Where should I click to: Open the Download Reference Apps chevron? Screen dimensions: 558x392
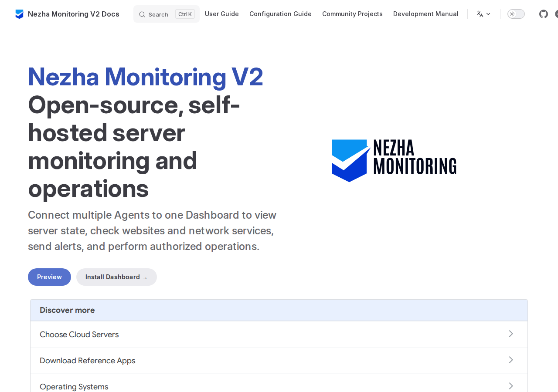(511, 360)
